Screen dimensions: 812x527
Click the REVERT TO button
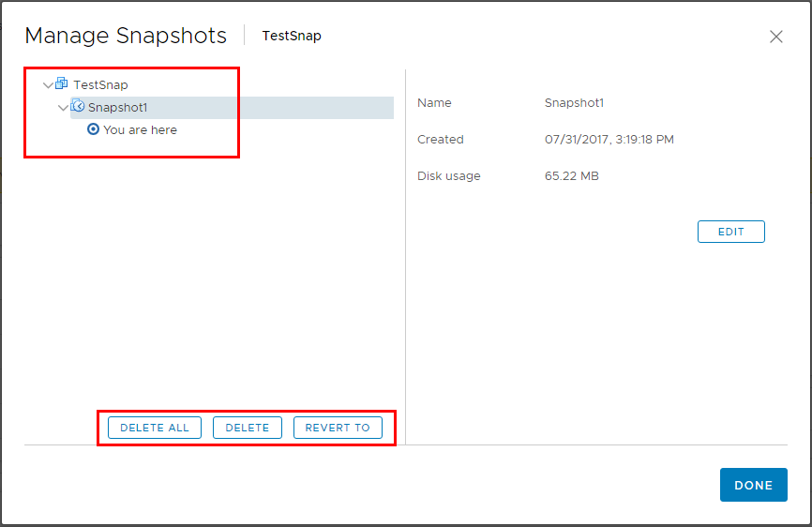(338, 428)
